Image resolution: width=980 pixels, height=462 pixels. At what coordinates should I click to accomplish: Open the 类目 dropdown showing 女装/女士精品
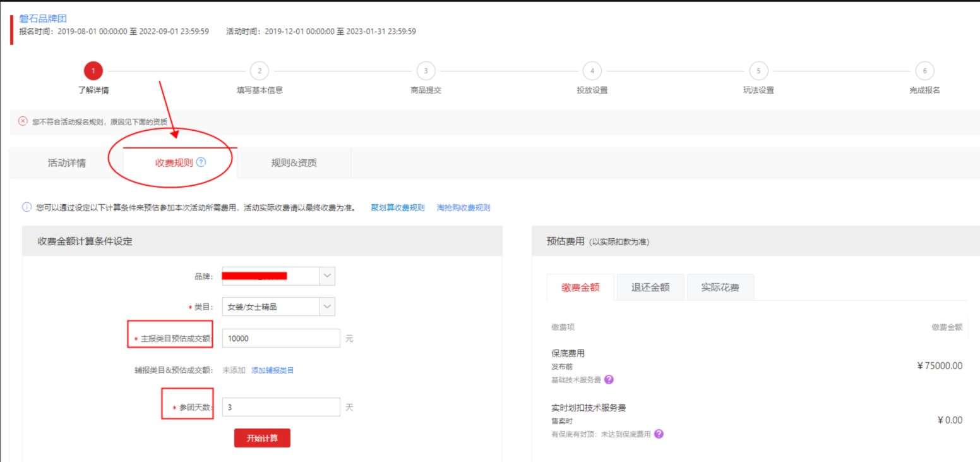click(x=278, y=307)
